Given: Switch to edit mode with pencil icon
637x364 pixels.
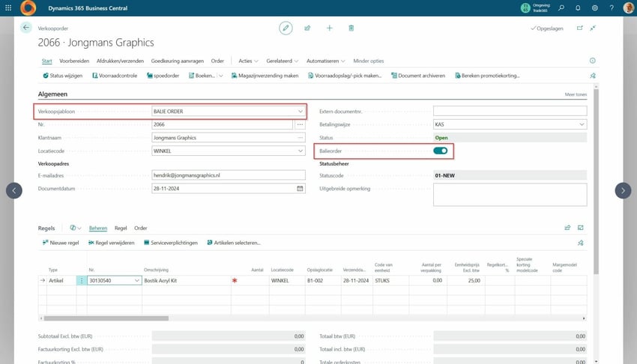Looking at the screenshot, I should [x=286, y=28].
